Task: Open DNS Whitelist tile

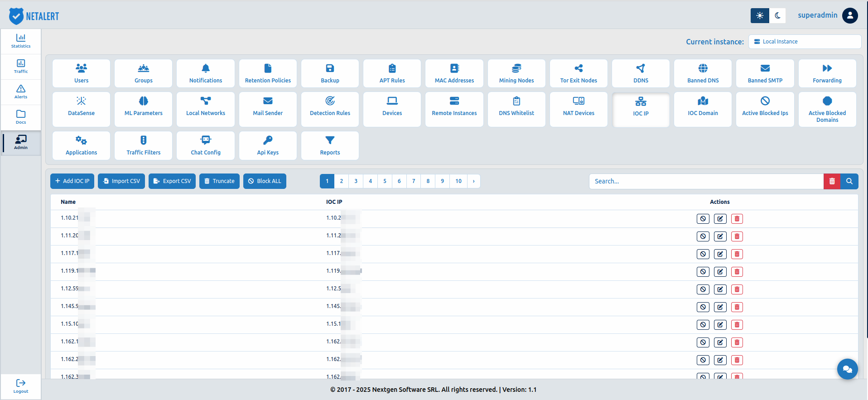Action: point(516,109)
